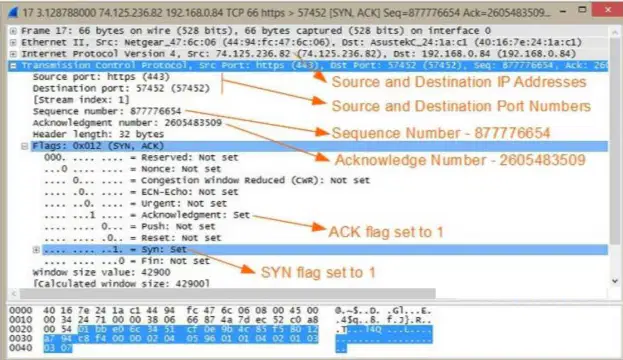The width and height of the screenshot is (623, 360).
Task: Select the Acknowledgment: Set flag line
Action: point(147,215)
